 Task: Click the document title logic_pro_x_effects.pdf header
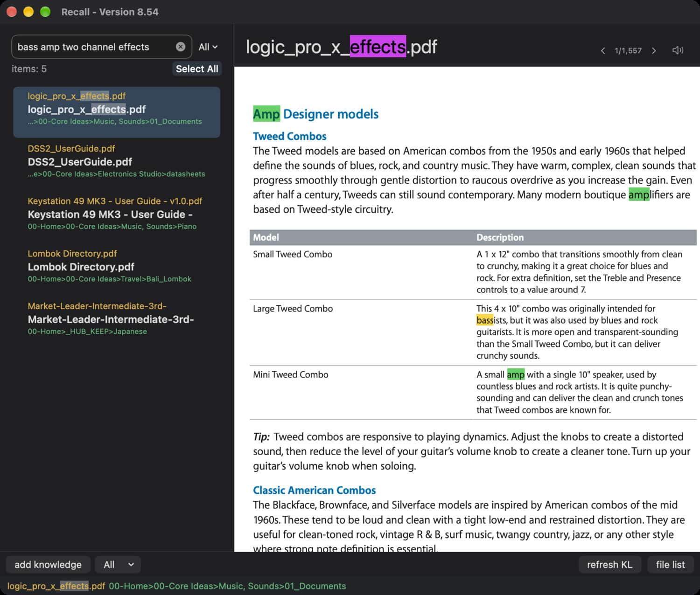pos(341,47)
